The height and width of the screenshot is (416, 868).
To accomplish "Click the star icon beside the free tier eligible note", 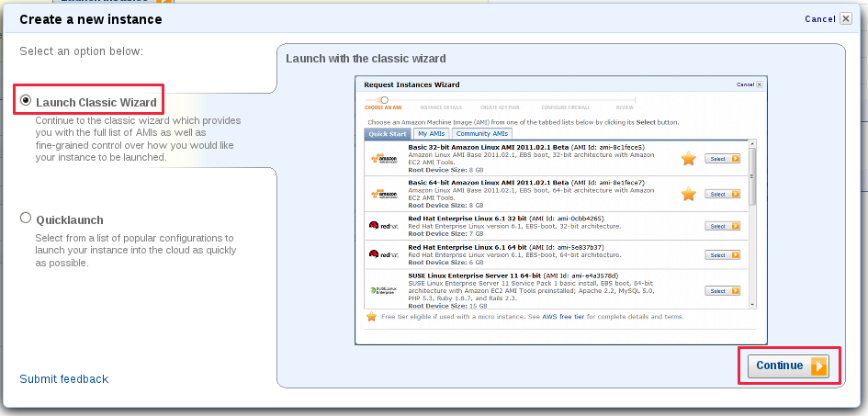I will (371, 317).
